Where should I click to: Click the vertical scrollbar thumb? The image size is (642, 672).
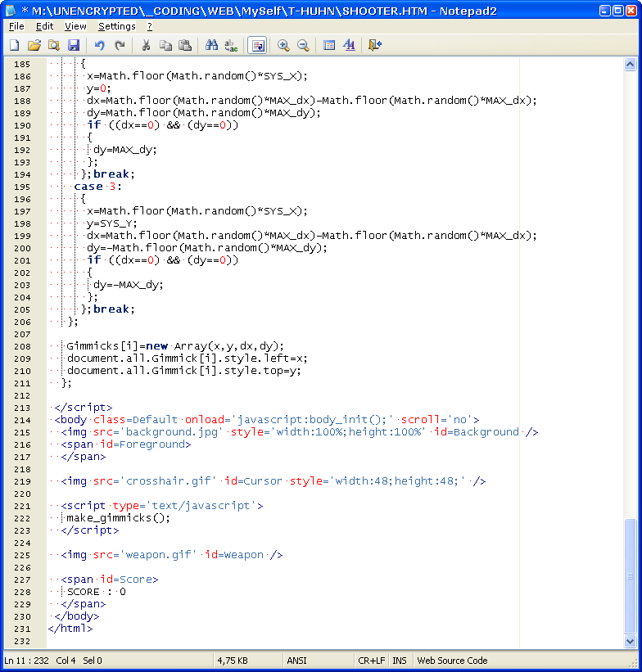click(630, 576)
